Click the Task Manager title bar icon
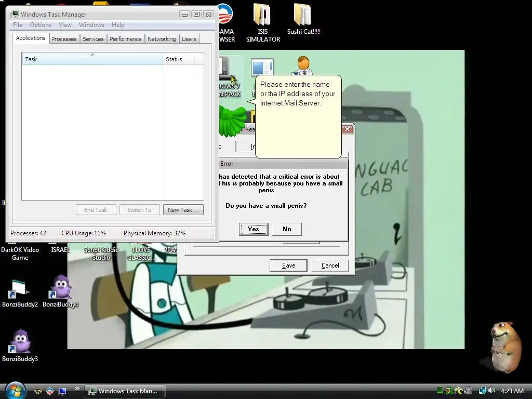The width and height of the screenshot is (532, 399). 14,14
